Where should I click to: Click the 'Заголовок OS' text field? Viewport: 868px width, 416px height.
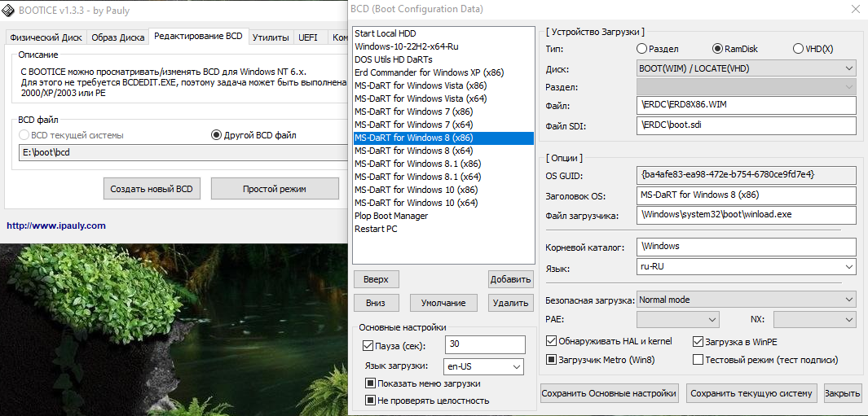[746, 195]
